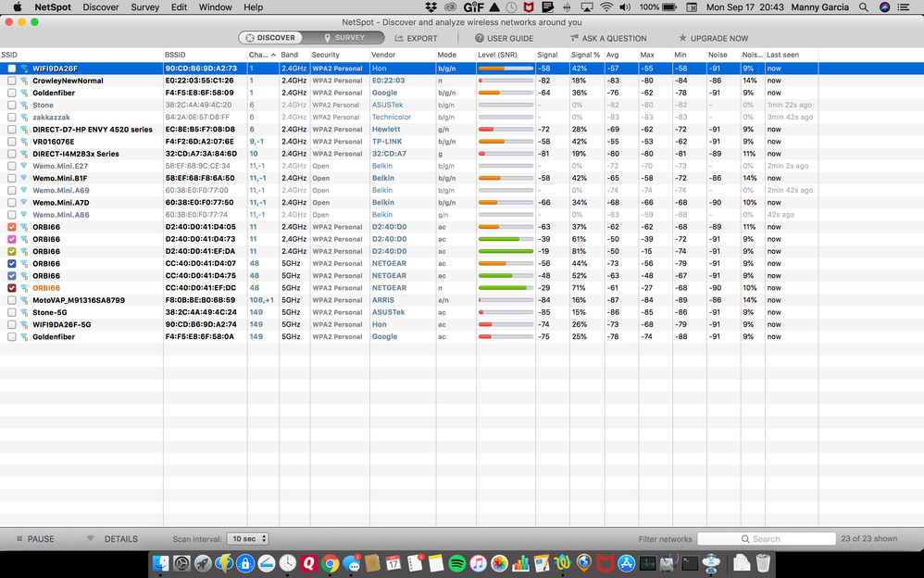Open the Window menu in the menu bar
The height and width of the screenshot is (578, 924).
(x=215, y=7)
